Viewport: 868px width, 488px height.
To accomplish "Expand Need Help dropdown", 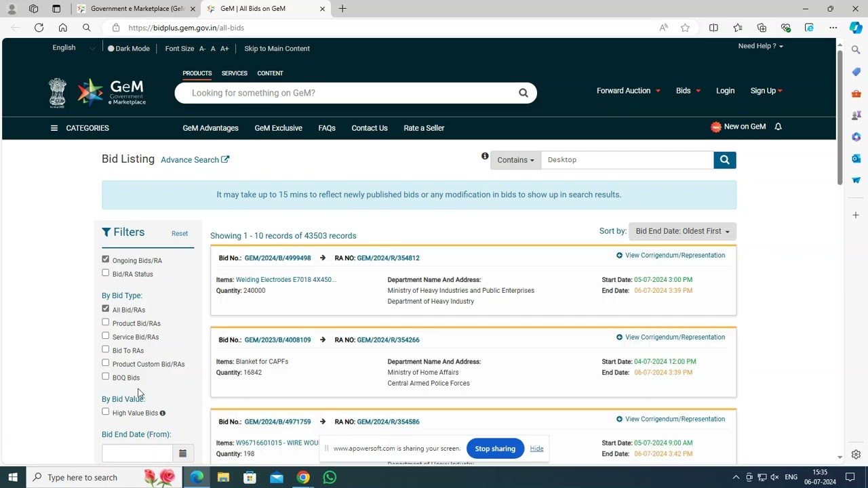I will pyautogui.click(x=760, y=46).
